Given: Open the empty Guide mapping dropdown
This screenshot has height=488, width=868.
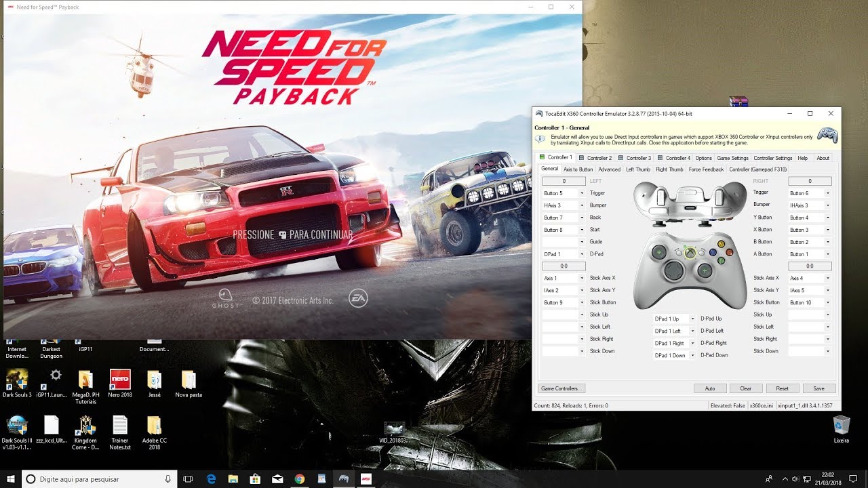Looking at the screenshot, I should tap(581, 242).
